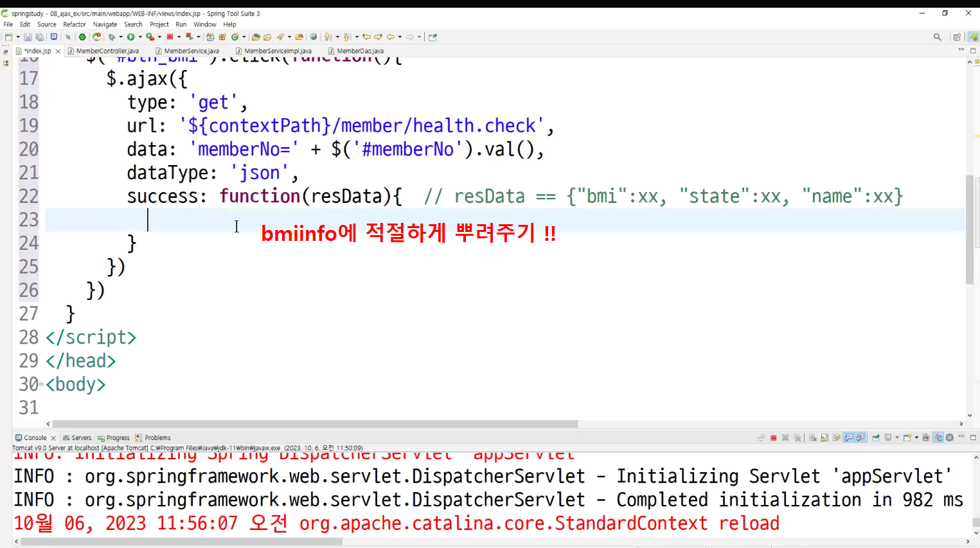The width and height of the screenshot is (980, 548).
Task: Open the Debug dropdown arrow
Action: pyautogui.click(x=121, y=37)
